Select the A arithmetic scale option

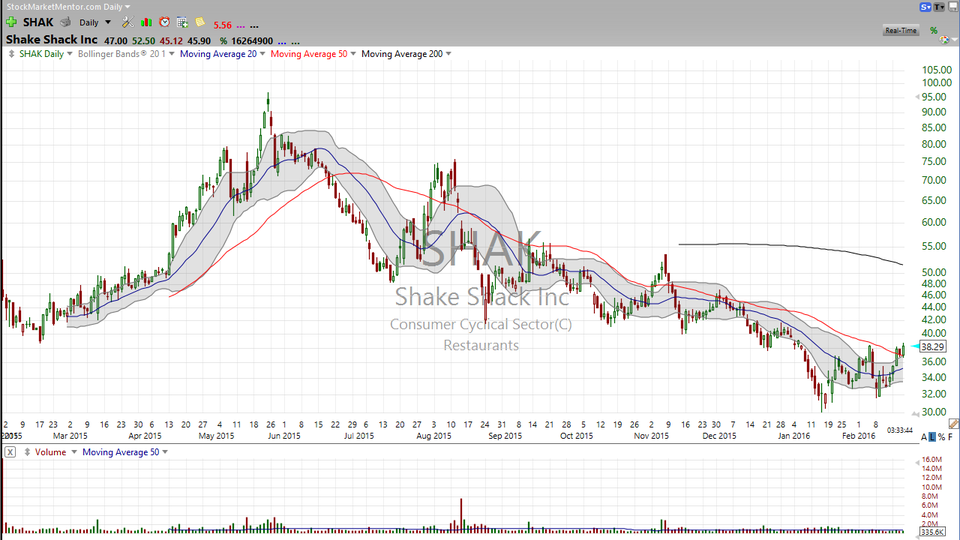pyautogui.click(x=924, y=437)
